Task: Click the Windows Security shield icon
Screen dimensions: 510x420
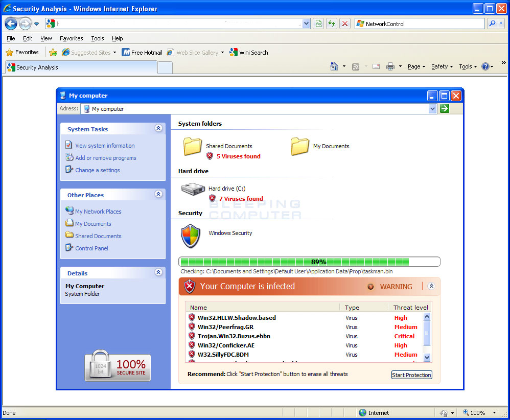Action: point(190,236)
